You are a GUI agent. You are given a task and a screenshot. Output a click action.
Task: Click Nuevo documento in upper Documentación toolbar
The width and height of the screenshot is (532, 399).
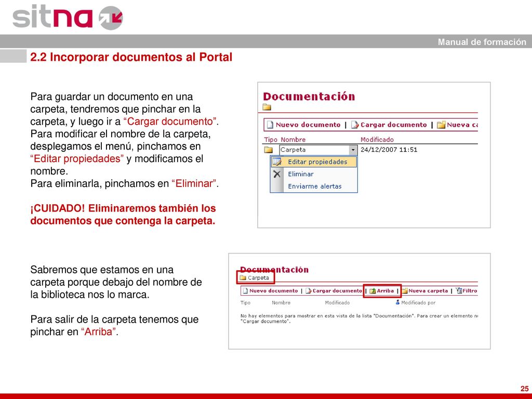click(x=308, y=125)
